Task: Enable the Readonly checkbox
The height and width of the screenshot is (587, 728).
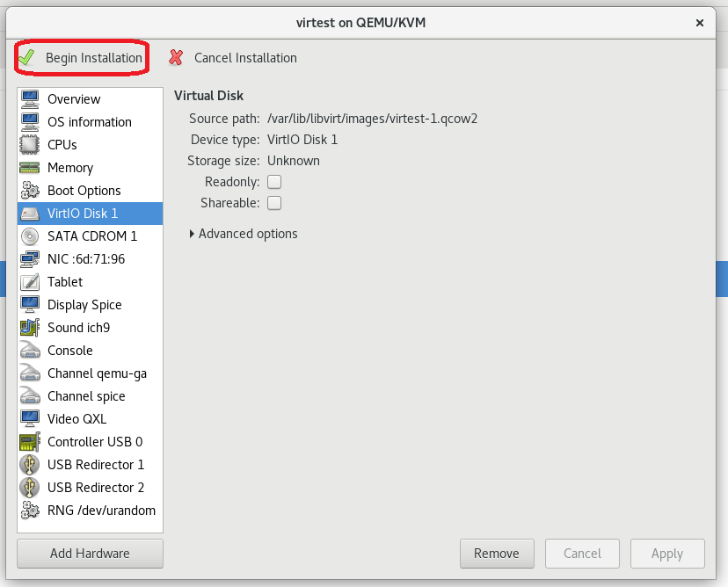Action: coord(274,182)
